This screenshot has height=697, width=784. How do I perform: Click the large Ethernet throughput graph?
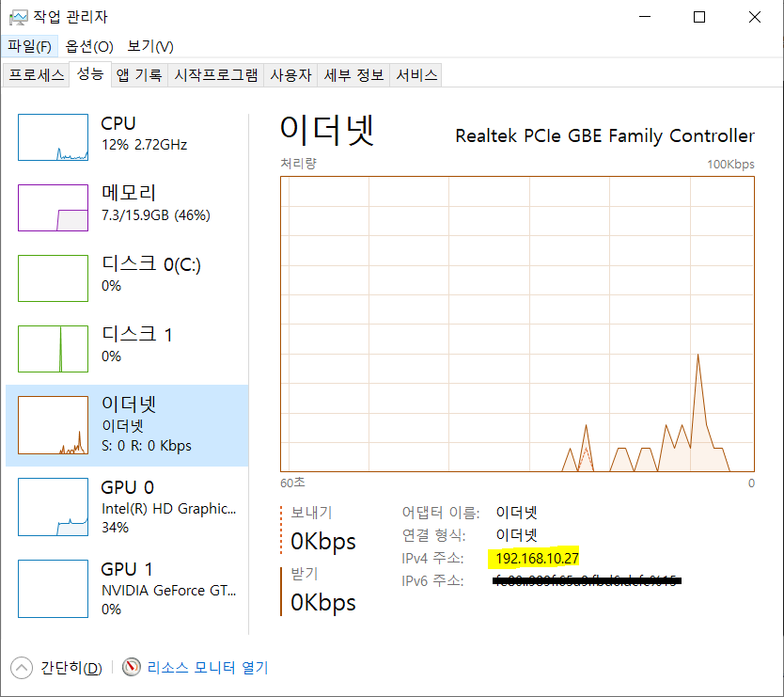(517, 324)
